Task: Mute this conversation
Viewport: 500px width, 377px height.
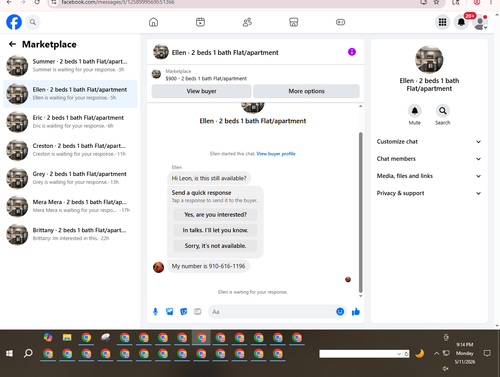Action: click(415, 111)
